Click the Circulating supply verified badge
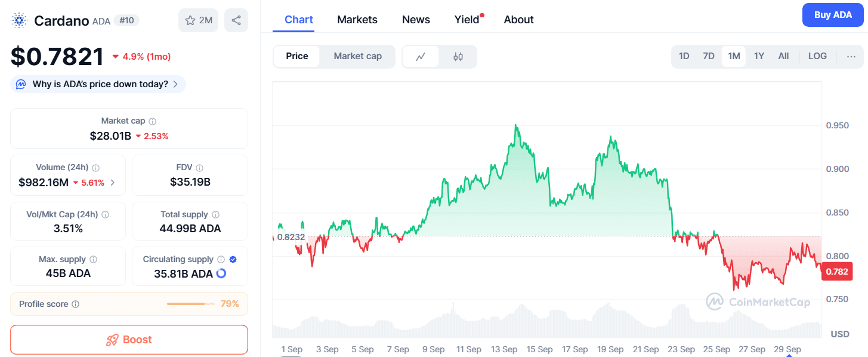The height and width of the screenshot is (357, 868). pos(233,260)
